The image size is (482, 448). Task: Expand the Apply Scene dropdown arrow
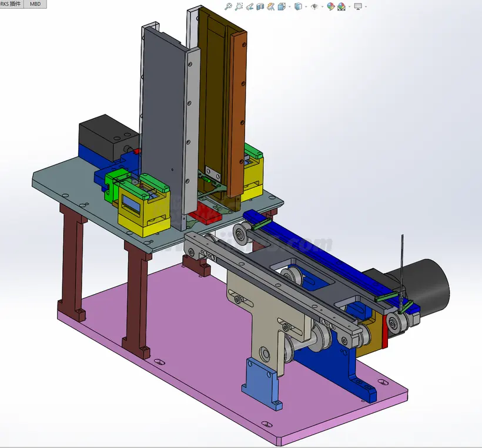click(350, 7)
